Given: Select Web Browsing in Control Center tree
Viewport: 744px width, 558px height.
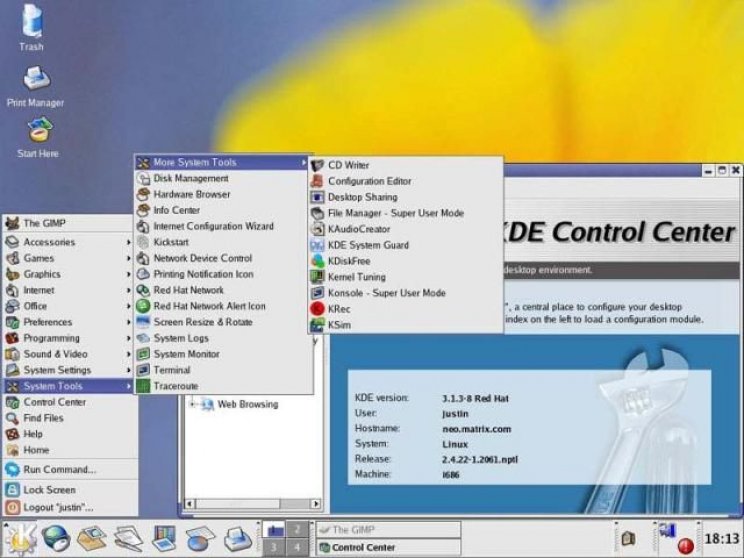Looking at the screenshot, I should [x=248, y=404].
